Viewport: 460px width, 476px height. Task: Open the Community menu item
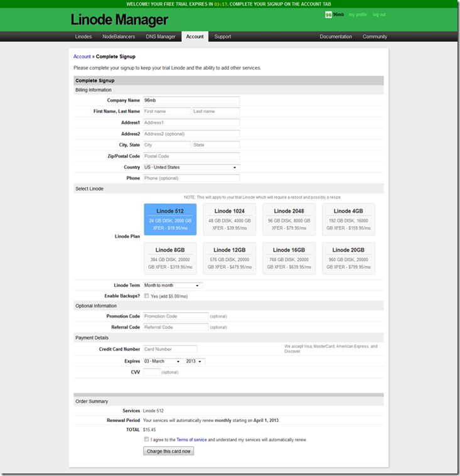(375, 36)
